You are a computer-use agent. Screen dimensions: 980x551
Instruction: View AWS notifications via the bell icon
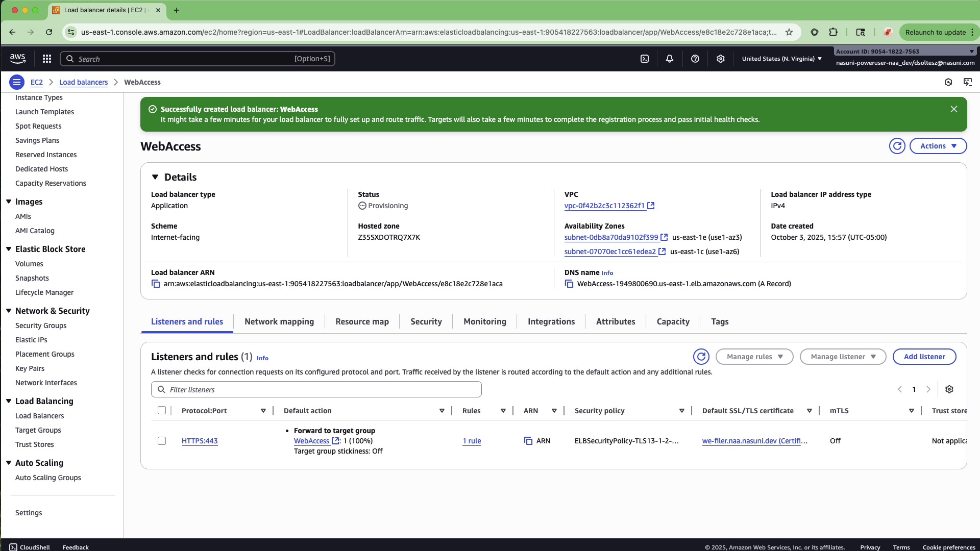(669, 58)
